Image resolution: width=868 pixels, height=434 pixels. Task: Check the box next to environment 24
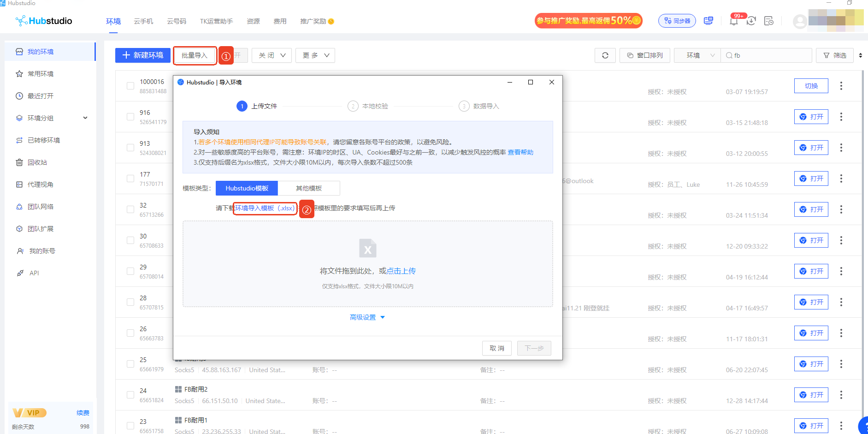pos(130,395)
